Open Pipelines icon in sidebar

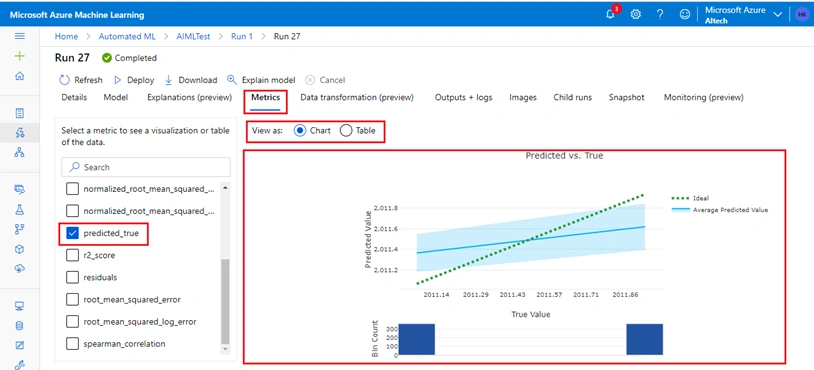point(20,229)
